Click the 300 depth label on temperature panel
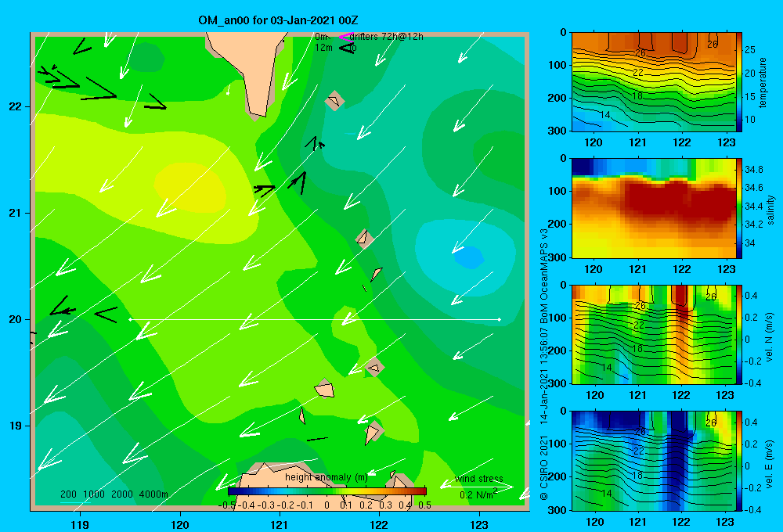783x532 pixels. [x=557, y=131]
